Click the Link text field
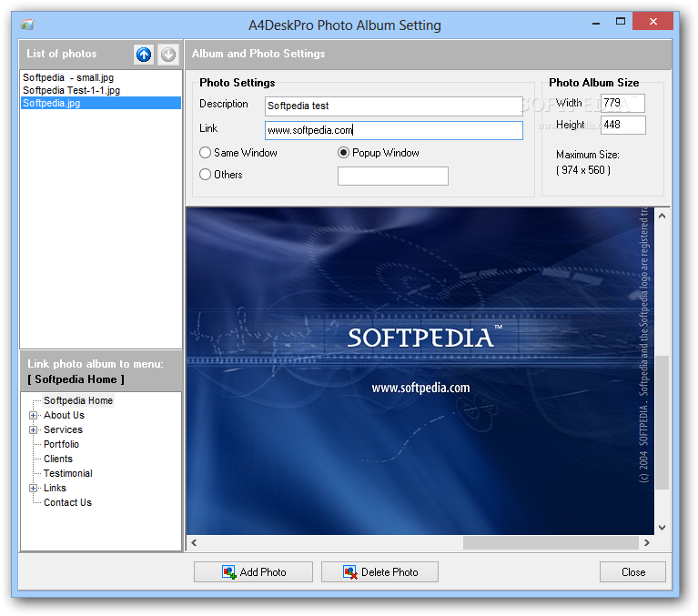This screenshot has height=616, width=698. click(393, 130)
